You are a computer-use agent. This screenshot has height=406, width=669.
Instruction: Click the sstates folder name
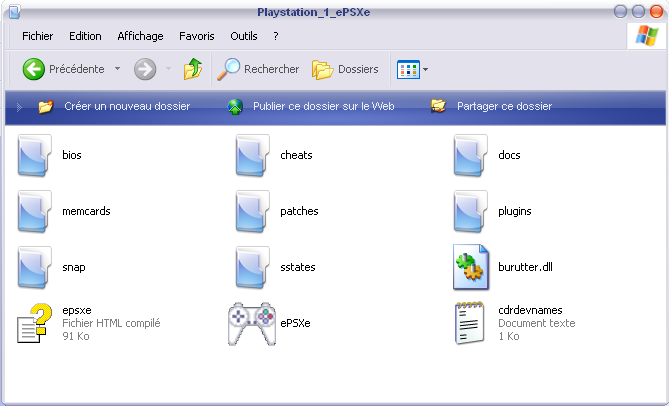click(x=298, y=267)
